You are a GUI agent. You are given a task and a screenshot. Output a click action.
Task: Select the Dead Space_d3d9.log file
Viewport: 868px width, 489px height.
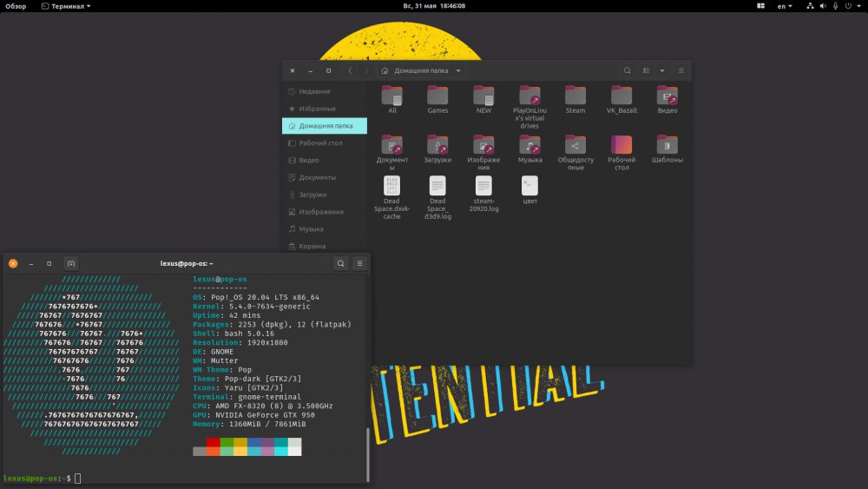click(437, 198)
